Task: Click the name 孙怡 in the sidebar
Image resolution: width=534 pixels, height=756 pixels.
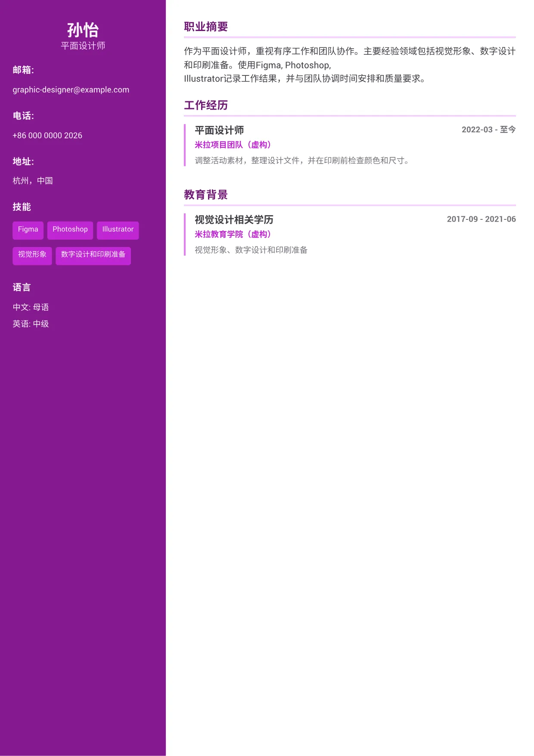Action: click(x=83, y=30)
